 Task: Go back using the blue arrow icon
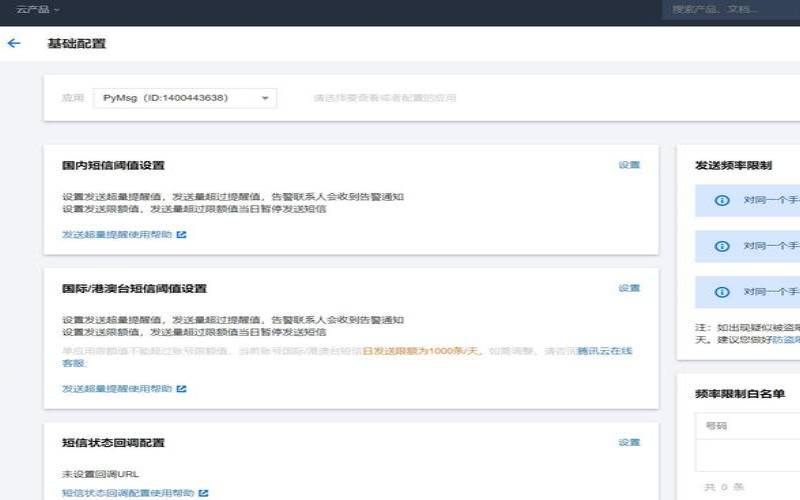14,43
